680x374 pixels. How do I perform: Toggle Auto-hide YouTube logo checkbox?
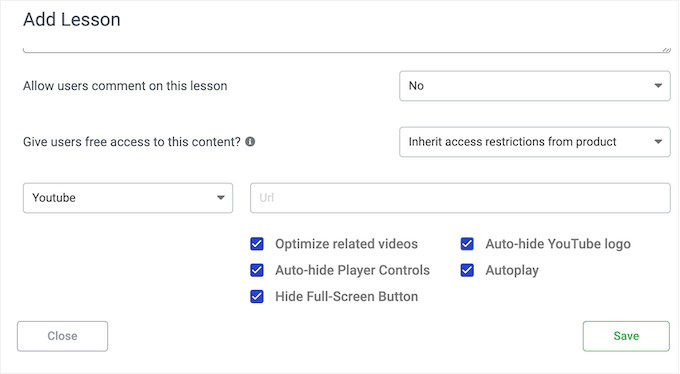pos(467,244)
